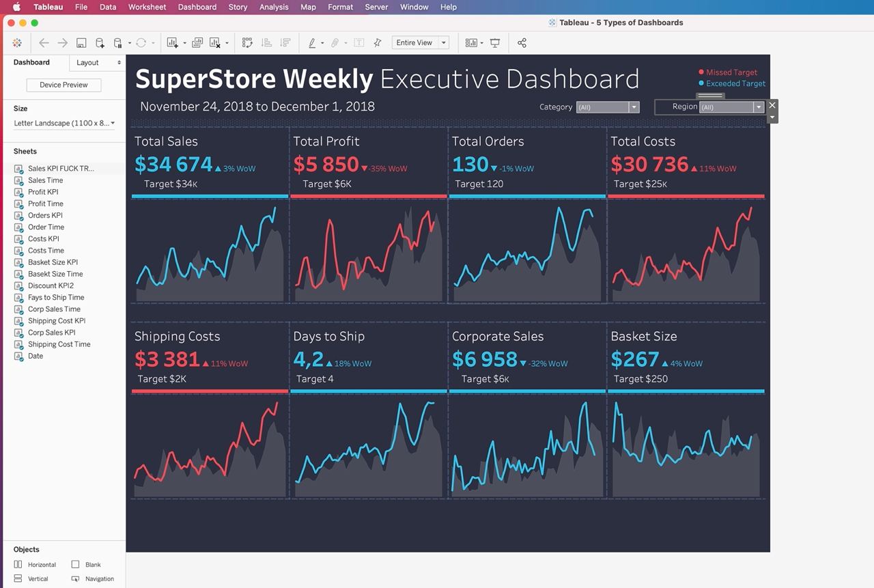Grab the Region filter drag handle

[x=710, y=96]
